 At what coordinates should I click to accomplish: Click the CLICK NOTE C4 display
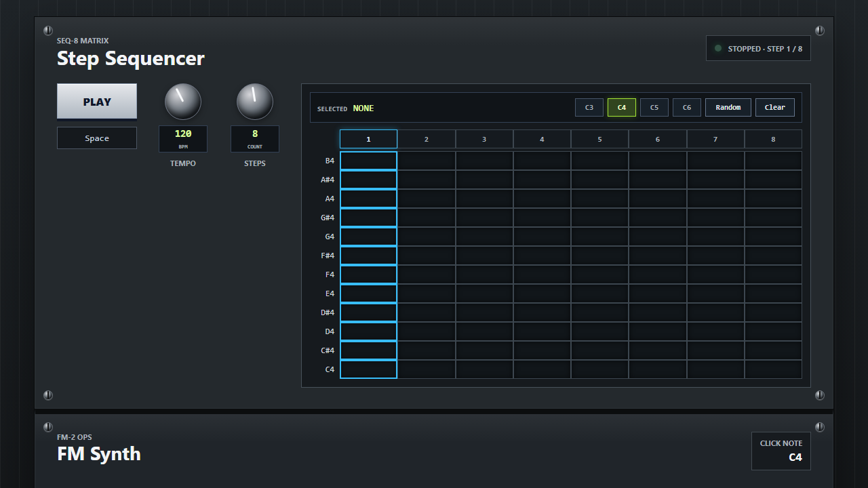(x=781, y=451)
